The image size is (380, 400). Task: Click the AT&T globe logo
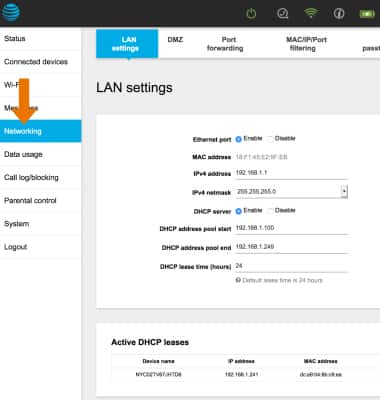pyautogui.click(x=10, y=12)
